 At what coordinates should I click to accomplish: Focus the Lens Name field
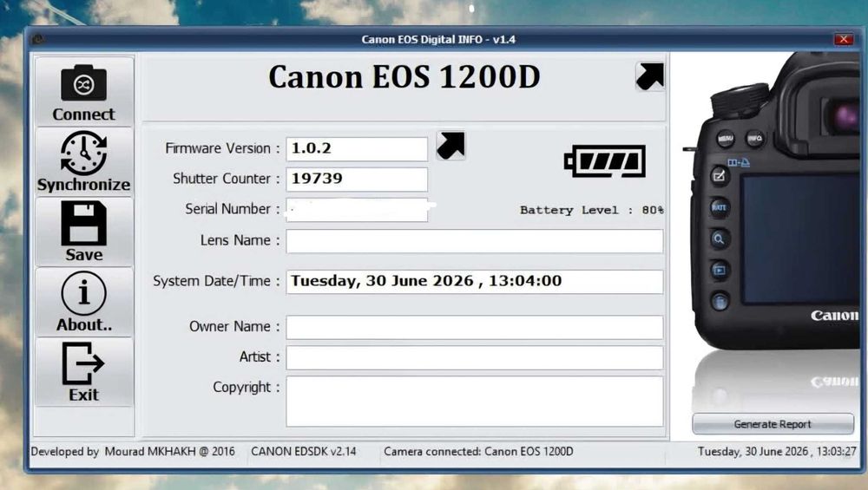tap(475, 241)
